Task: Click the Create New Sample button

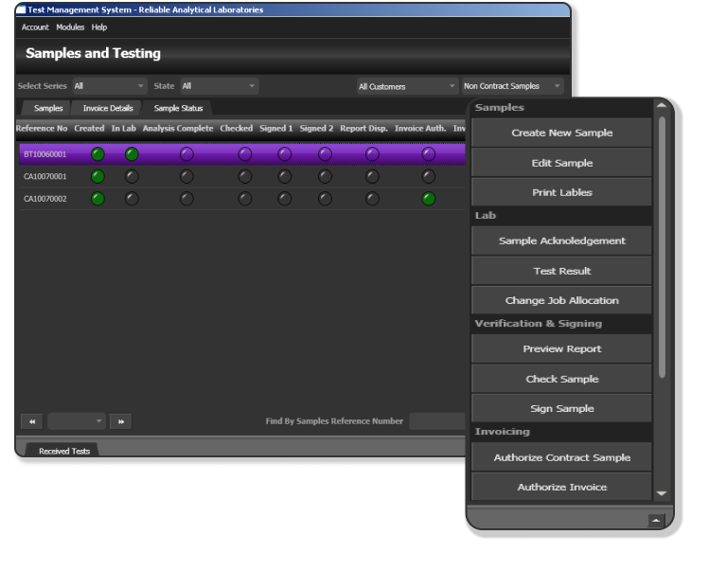Action: click(561, 133)
